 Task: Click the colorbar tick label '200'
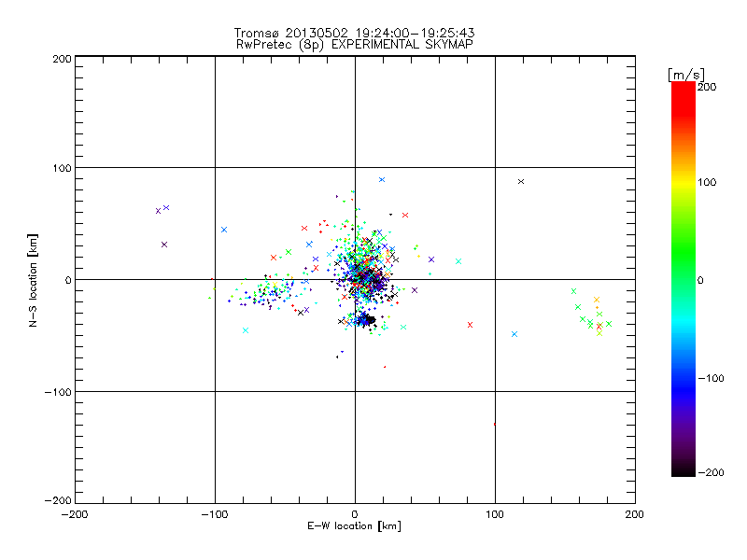(x=707, y=87)
